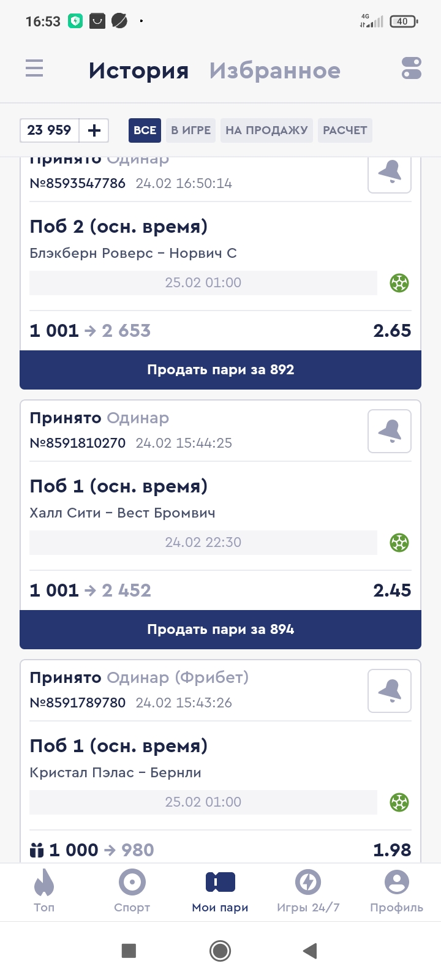Toggle notification bell for Халл Сити bet

pos(390,431)
